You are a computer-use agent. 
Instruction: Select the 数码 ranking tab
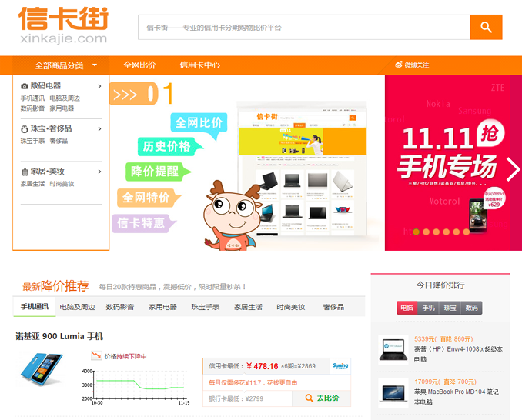click(471, 308)
